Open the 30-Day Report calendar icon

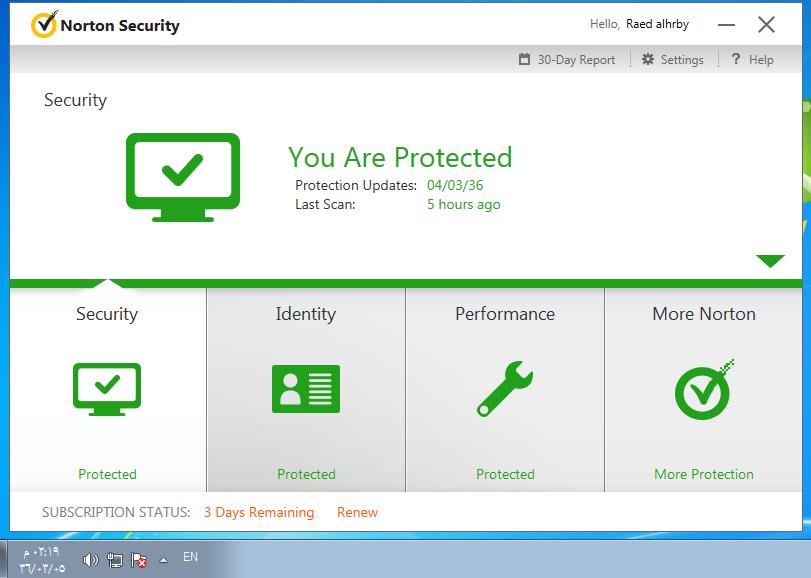[524, 59]
